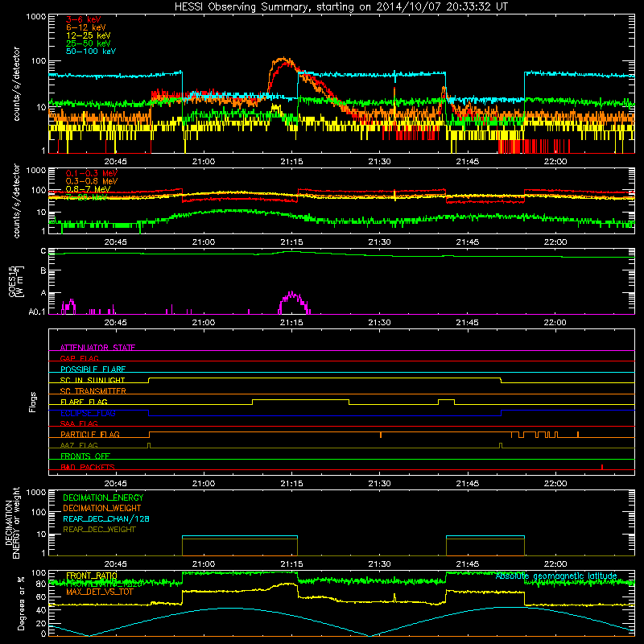Viewport: 644px width, 644px height.
Task: Click the GOES15 axis label
Action: pyautogui.click(x=15, y=281)
